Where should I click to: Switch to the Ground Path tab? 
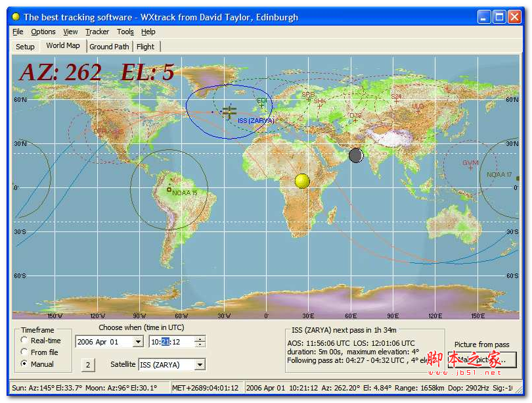click(x=109, y=47)
